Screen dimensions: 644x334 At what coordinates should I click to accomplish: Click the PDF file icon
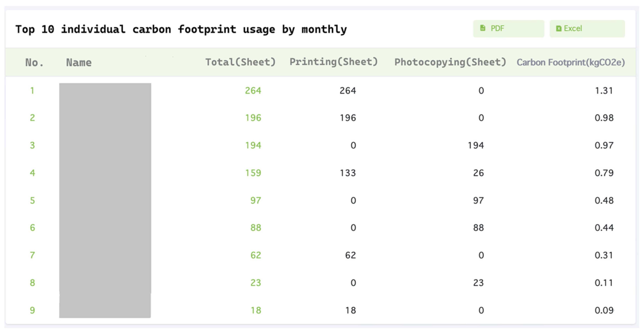(x=483, y=28)
